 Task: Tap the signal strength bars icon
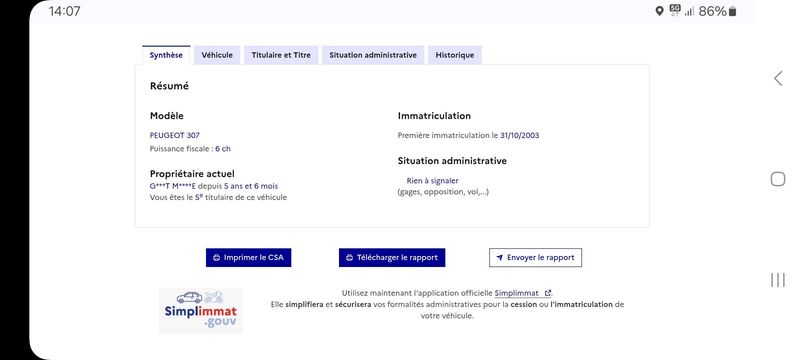(689, 11)
